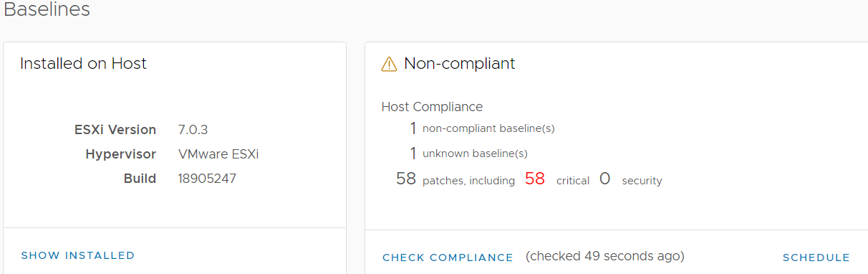Run CHECK COMPLIANCE on the host
Viewport: 868px width, 274px height.
tap(448, 258)
